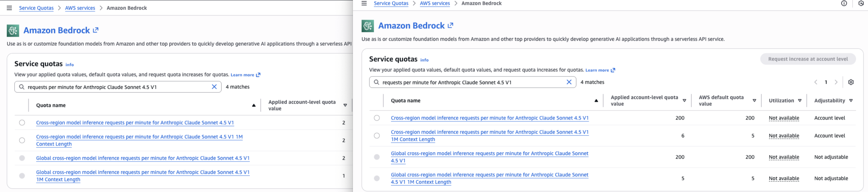
Task: Go to previous page of quota results
Action: (816, 82)
